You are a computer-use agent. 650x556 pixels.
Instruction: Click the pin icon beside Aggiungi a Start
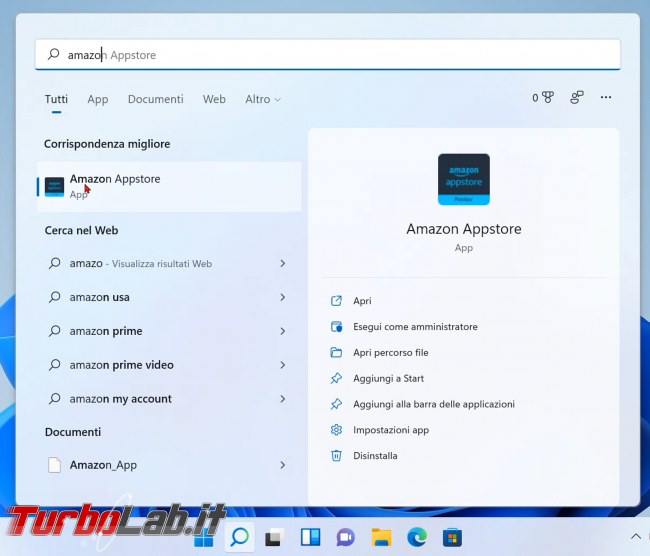point(336,378)
